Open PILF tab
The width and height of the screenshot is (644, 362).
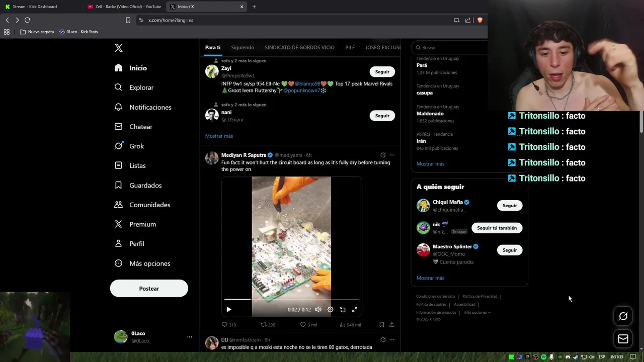coord(350,47)
